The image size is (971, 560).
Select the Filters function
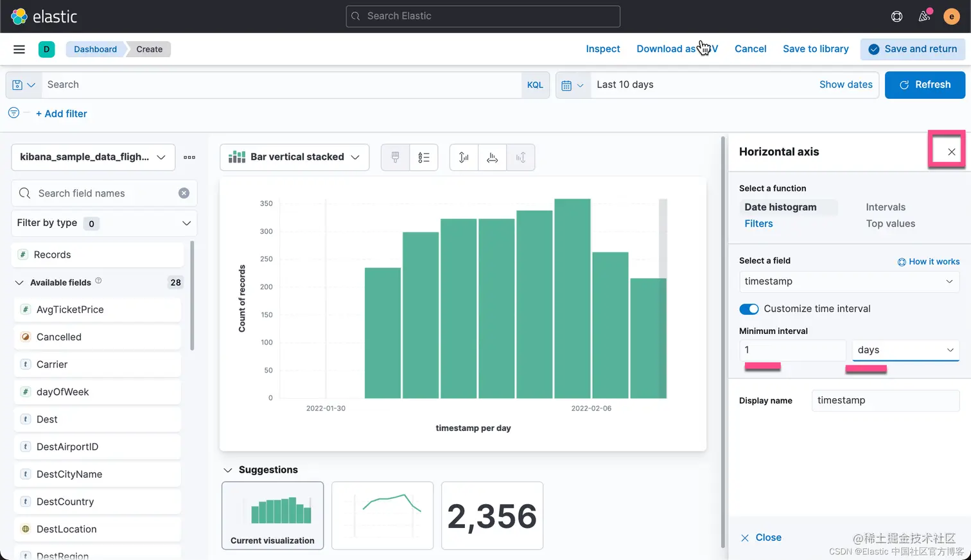(x=758, y=223)
